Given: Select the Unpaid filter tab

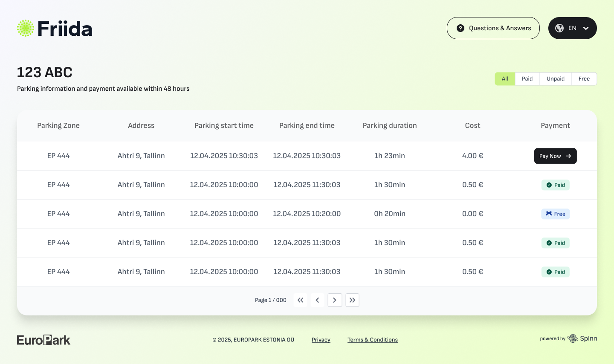Looking at the screenshot, I should pyautogui.click(x=556, y=79).
